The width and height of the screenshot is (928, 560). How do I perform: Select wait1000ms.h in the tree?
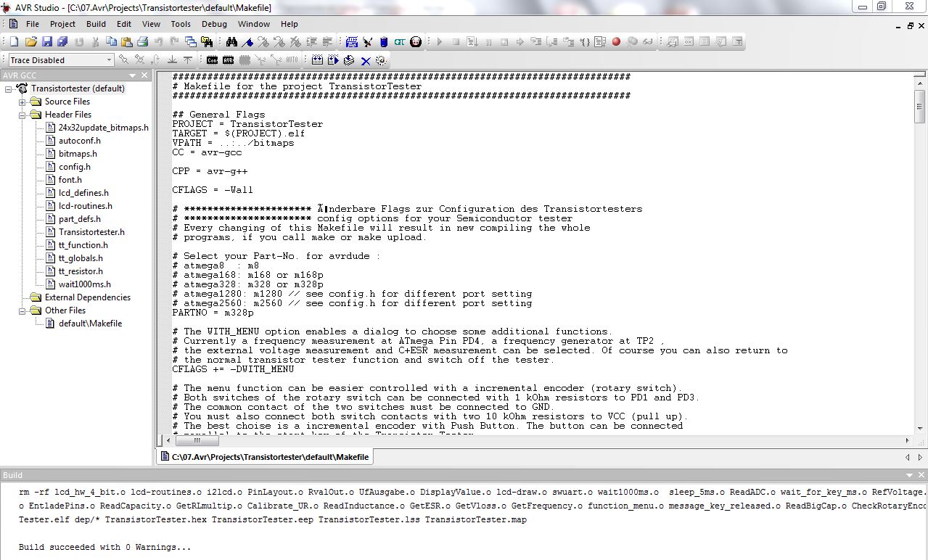[x=85, y=284]
